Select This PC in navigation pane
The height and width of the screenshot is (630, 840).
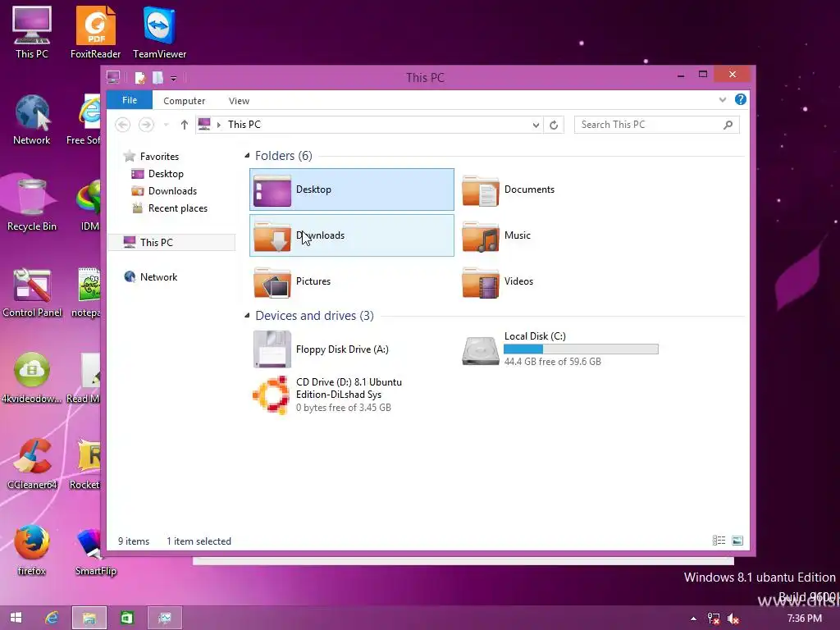(171, 242)
